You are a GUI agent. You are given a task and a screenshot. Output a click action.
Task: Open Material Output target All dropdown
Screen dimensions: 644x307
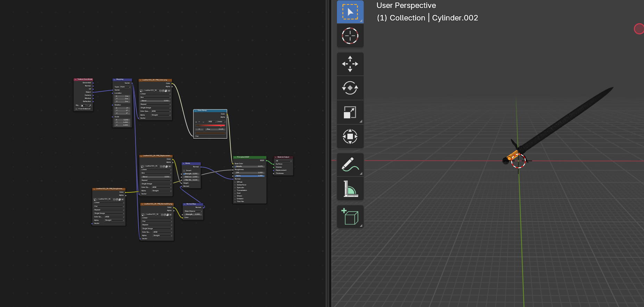tap(283, 161)
